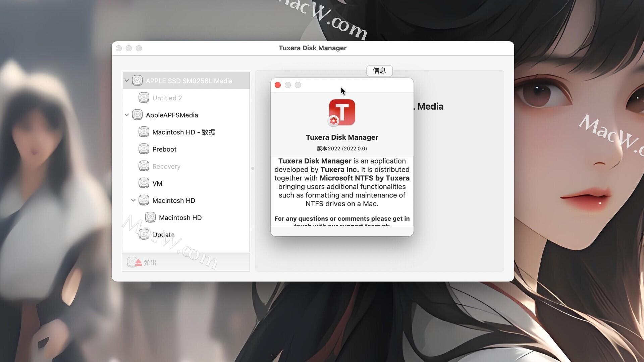
Task: Toggle visibility of AppleAPFSMedia group
Action: (126, 115)
